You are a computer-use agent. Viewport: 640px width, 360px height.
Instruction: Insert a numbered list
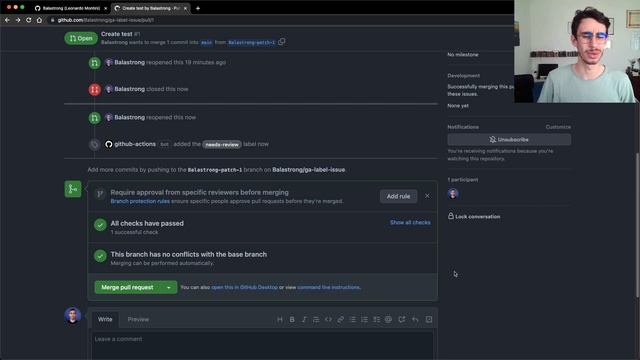pos(364,320)
